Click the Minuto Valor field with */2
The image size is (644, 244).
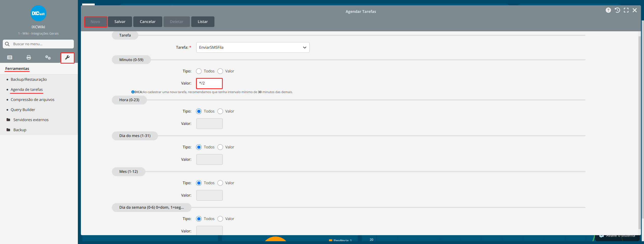[x=209, y=83]
